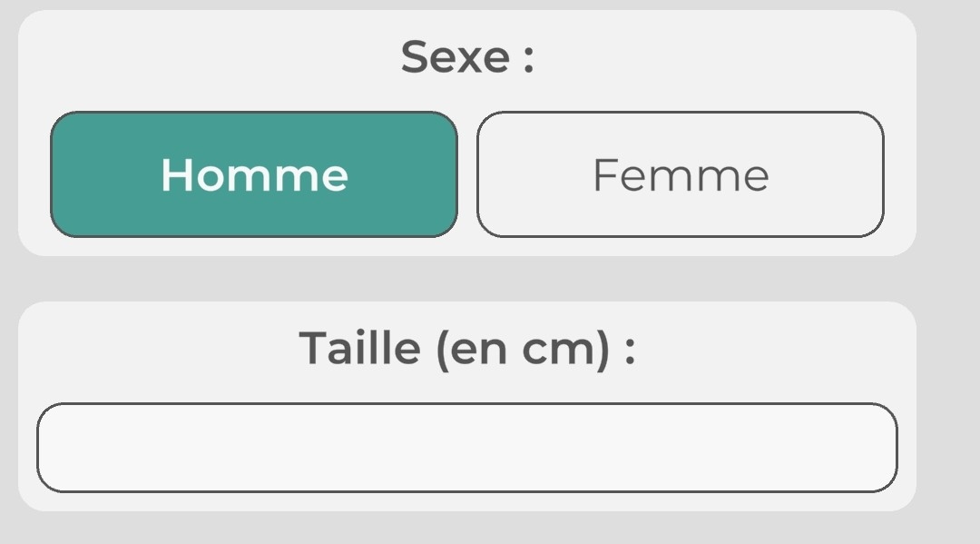The image size is (980, 544).
Task: Tap the white Femme button
Action: (x=681, y=174)
